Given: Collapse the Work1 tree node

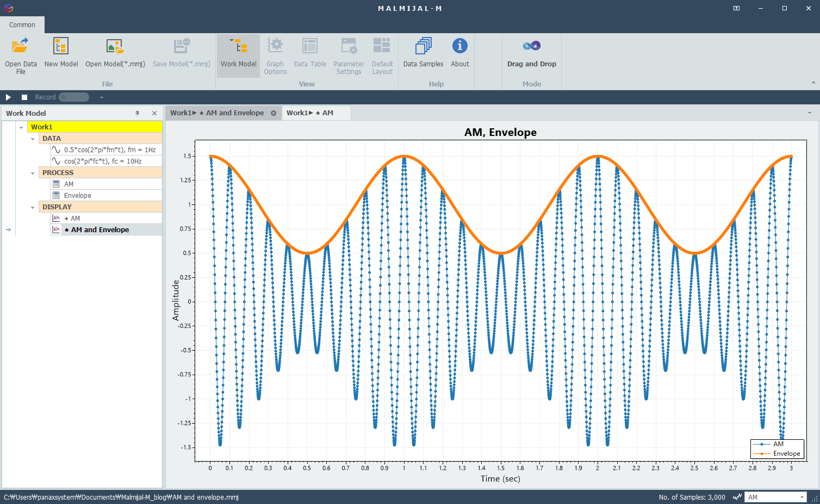Looking at the screenshot, I should click(x=21, y=127).
